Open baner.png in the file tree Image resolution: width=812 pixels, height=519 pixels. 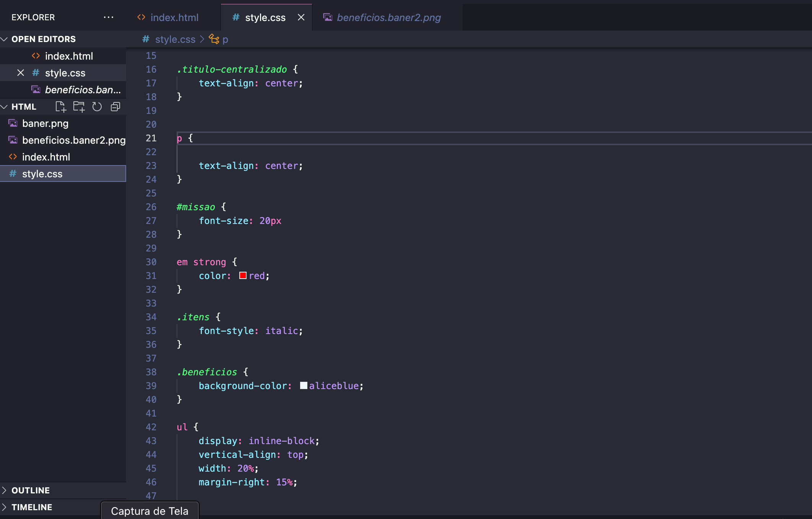tap(63, 123)
